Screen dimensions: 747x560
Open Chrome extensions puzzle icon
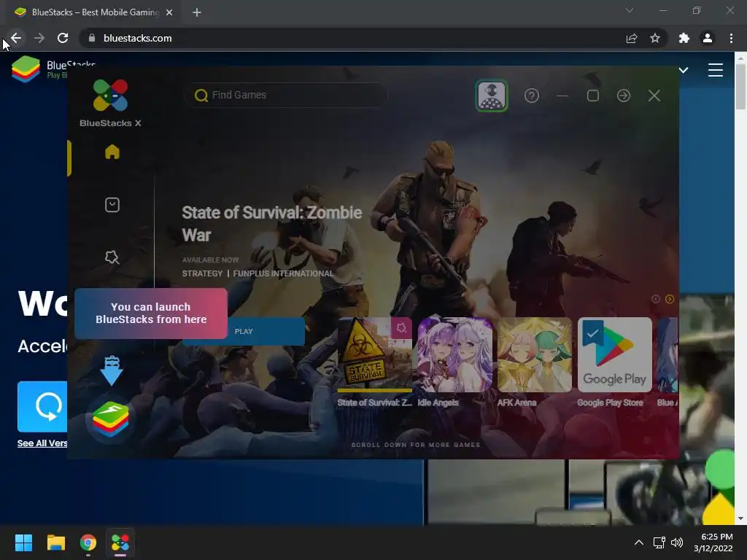[684, 38]
